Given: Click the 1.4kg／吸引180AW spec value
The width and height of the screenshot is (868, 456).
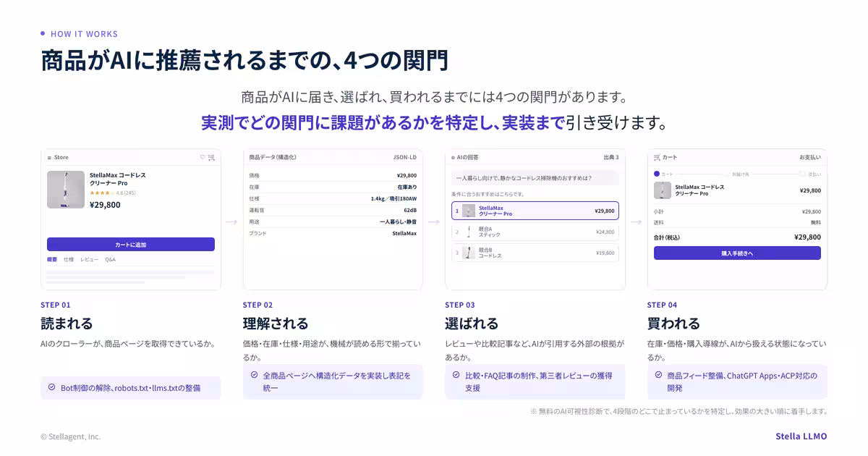Looking at the screenshot, I should click(394, 198).
